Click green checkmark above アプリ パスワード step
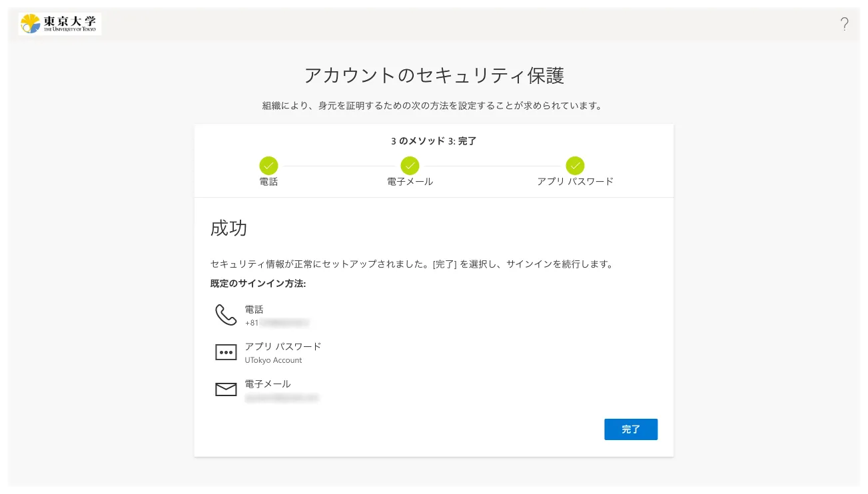This screenshot has width=868, height=494. point(575,165)
